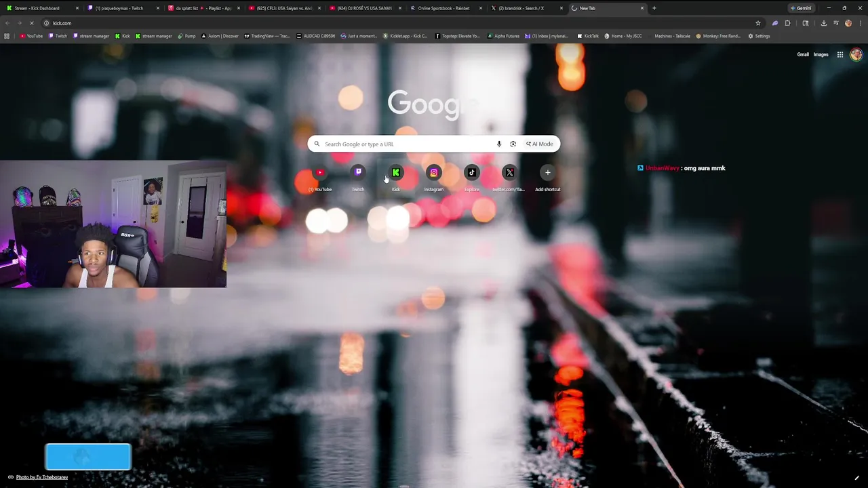Open Chrome profile avatar in toolbar
Image resolution: width=868 pixels, height=488 pixels.
[848, 23]
